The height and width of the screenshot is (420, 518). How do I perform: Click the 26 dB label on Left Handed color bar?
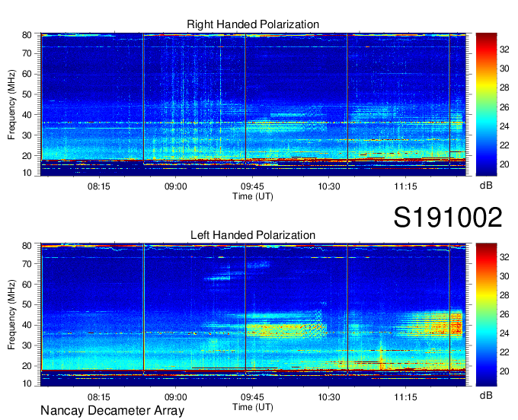[504, 314]
